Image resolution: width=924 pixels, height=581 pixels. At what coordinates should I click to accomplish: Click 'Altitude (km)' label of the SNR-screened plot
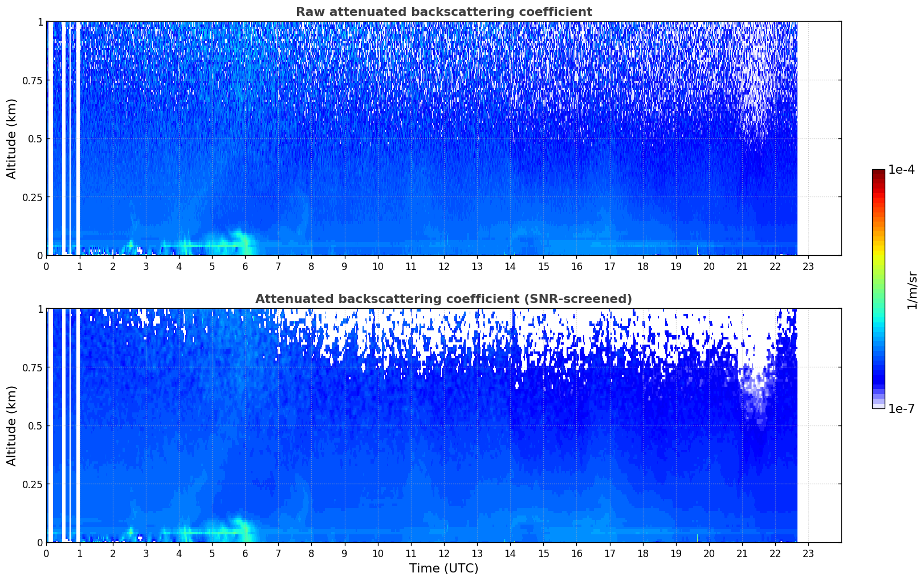click(12, 425)
